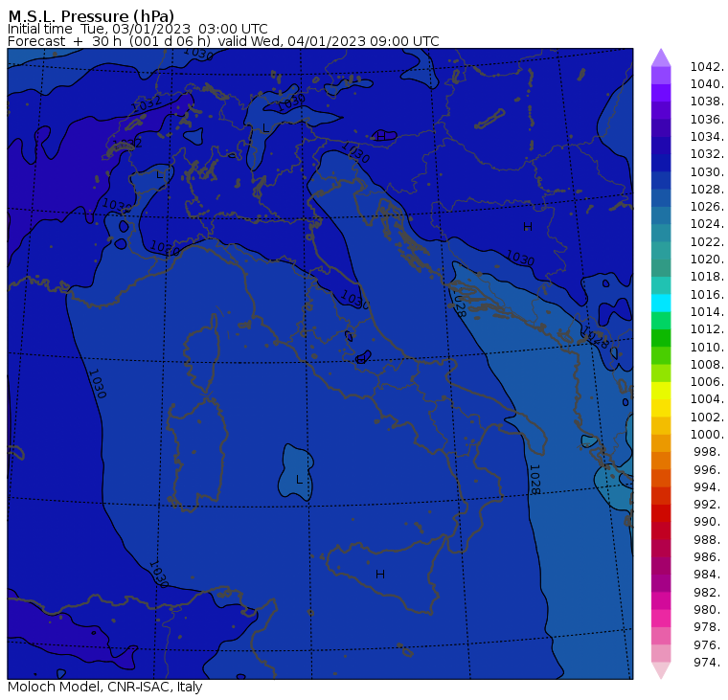Click the purple arrow atop the color bar
728x700 pixels.
(661, 57)
